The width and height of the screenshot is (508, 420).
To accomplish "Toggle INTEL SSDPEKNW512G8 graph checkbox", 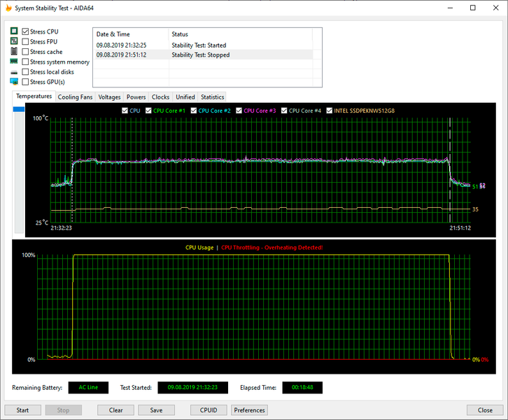I will [329, 111].
